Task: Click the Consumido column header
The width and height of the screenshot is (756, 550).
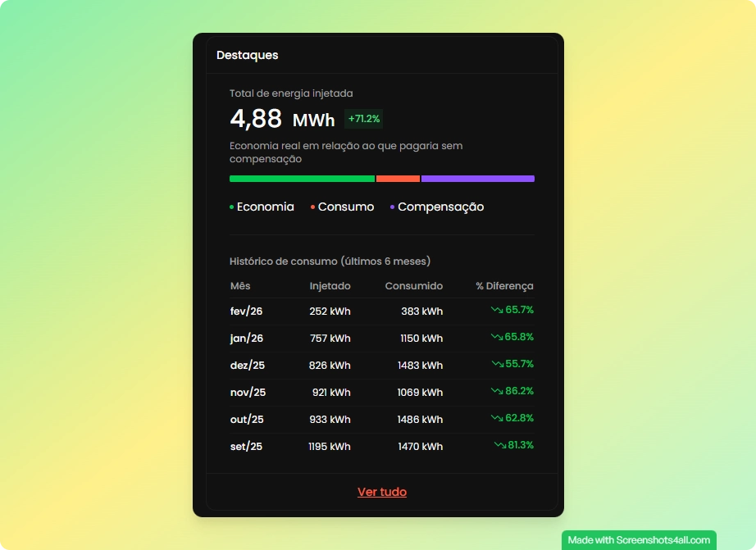Action: pos(414,286)
